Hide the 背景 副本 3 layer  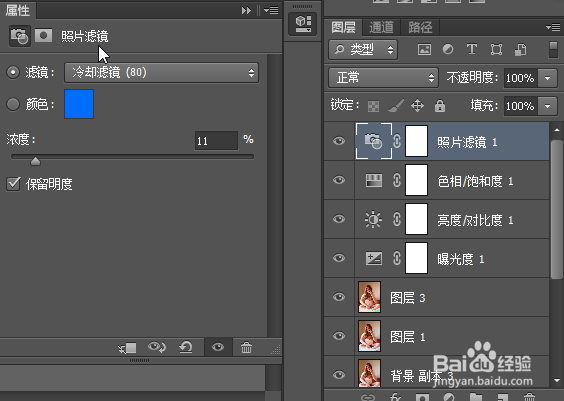(x=339, y=375)
